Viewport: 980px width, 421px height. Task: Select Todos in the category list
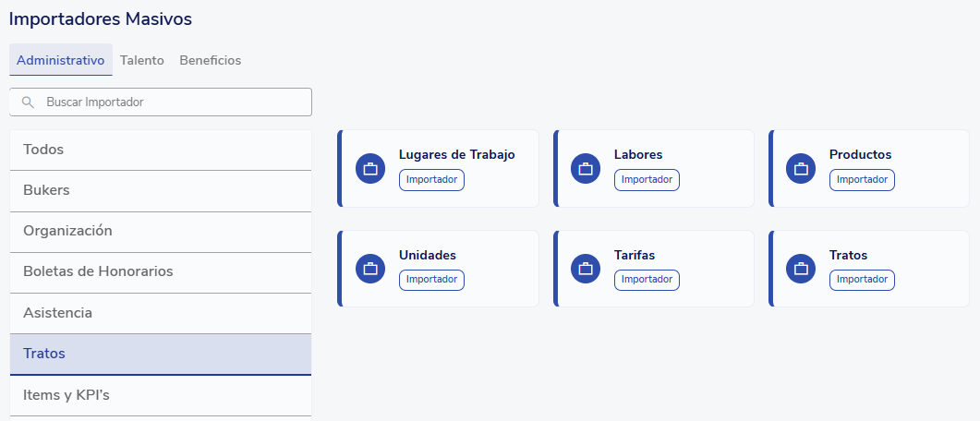coord(160,150)
